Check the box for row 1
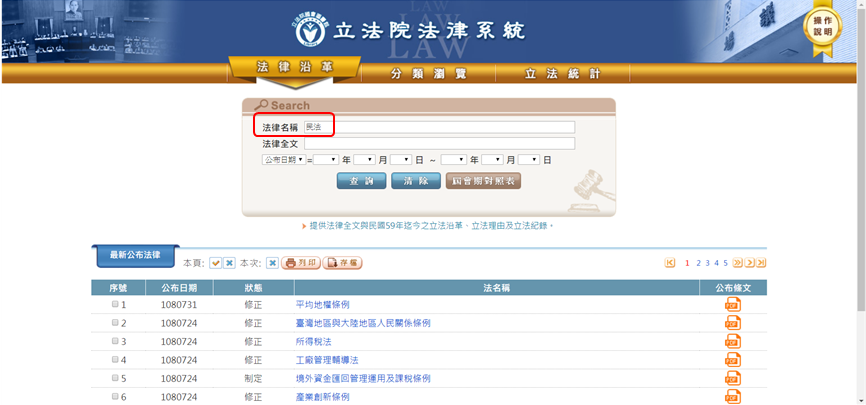Screen dimensions: 866x405 [115, 304]
